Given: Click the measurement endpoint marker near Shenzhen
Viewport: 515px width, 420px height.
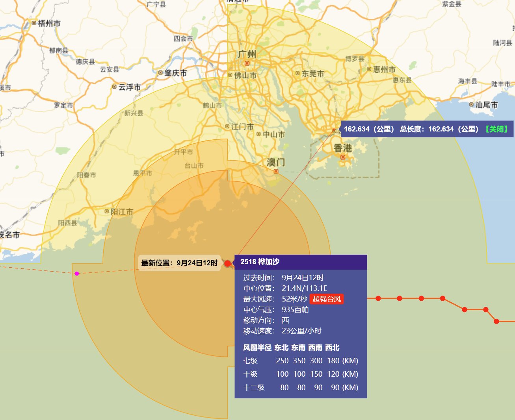Looking at the screenshot, I should coord(334,131).
